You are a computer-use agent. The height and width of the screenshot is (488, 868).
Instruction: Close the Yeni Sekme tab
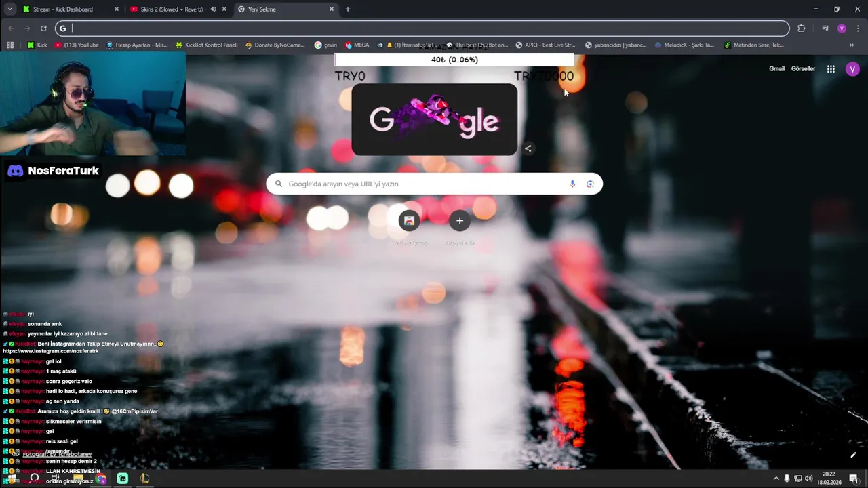[x=332, y=9]
